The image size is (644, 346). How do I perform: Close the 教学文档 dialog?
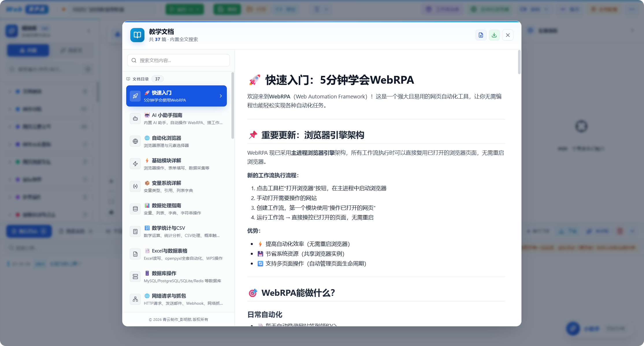point(508,35)
